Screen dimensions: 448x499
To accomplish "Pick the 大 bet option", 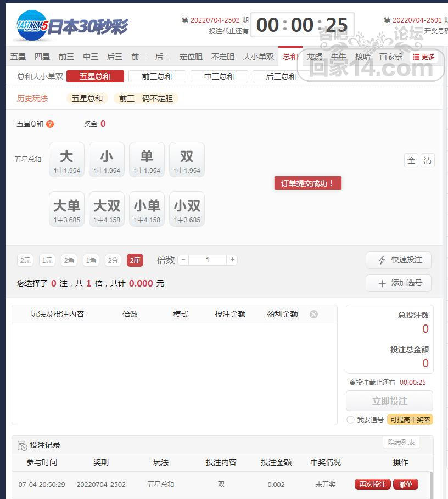I will [x=67, y=160].
